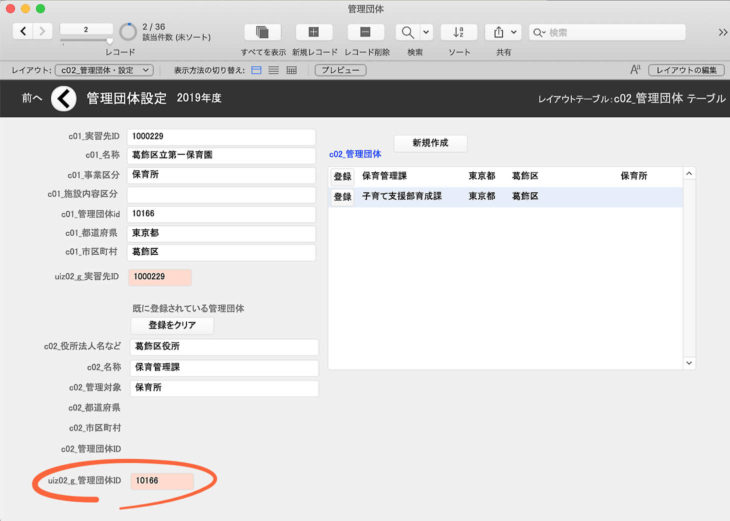Expand the Find button's dropdown arrow
This screenshot has width=730, height=521.
(426, 33)
